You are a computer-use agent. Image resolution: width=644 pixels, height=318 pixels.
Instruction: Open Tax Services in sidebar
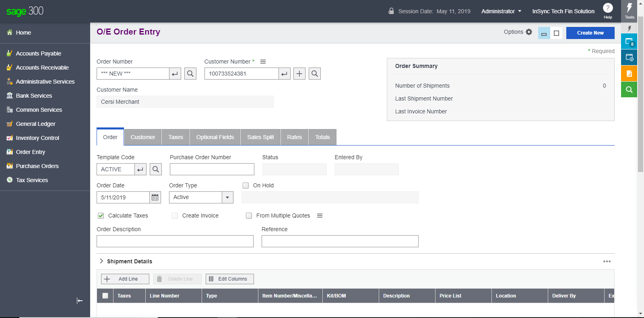(32, 180)
